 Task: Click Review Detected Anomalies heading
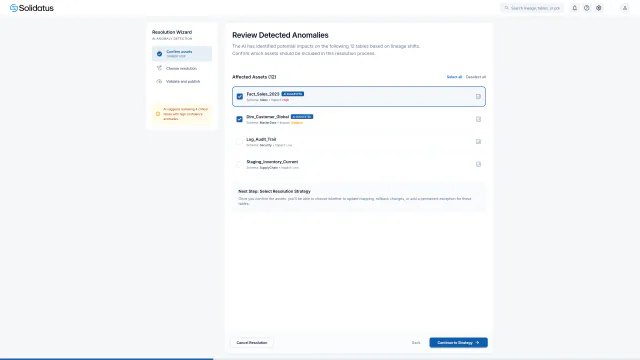click(x=280, y=35)
